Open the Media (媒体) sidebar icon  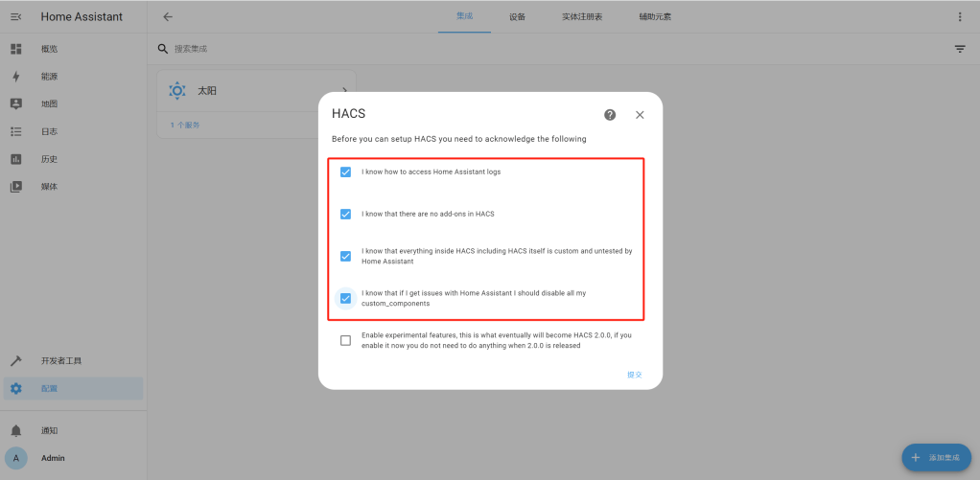point(16,187)
